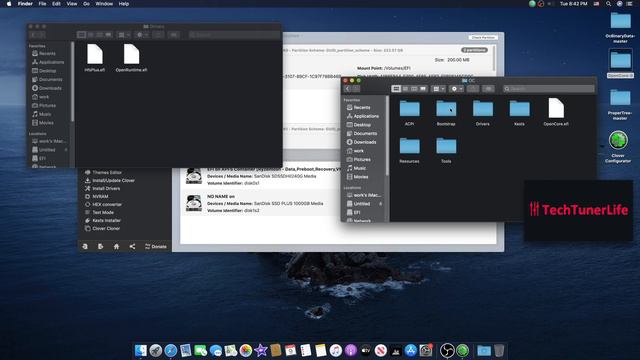Screen dimensions: 640x360
Task: Click the Share button in OC window toolbar
Action: (473, 89)
